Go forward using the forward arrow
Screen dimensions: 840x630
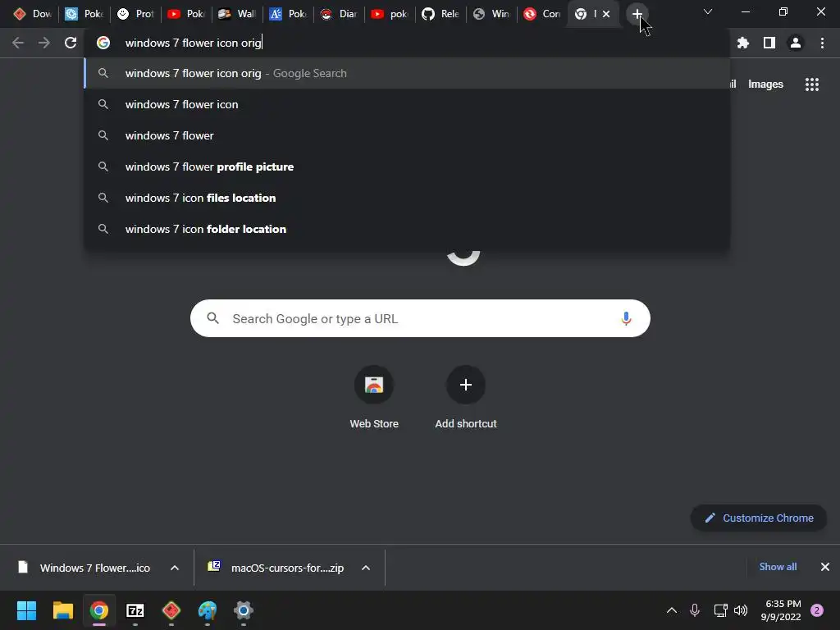pyautogui.click(x=44, y=43)
